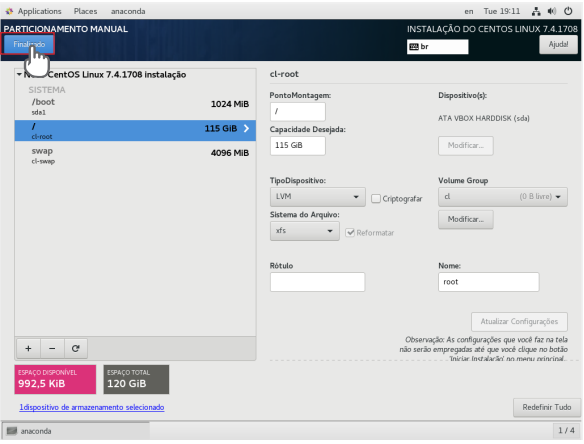This screenshot has height=444, width=584.
Task: Click the Atualizar Configurações button
Action: [519, 321]
